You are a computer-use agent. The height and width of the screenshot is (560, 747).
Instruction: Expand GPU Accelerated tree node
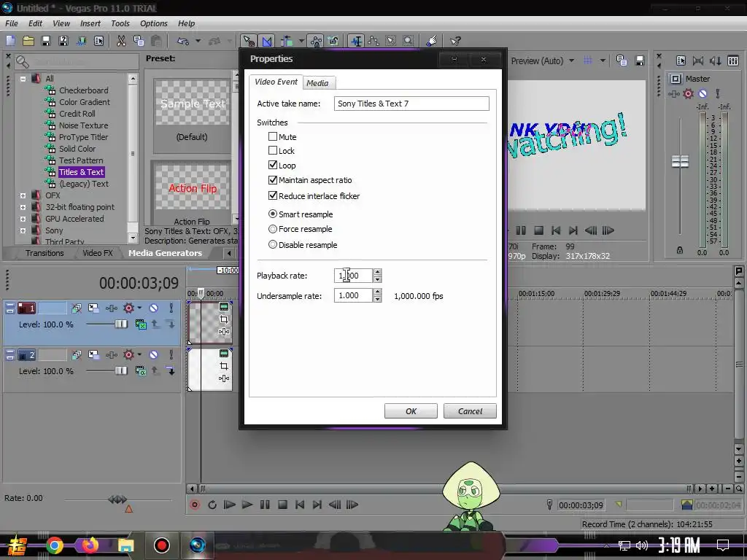click(23, 219)
